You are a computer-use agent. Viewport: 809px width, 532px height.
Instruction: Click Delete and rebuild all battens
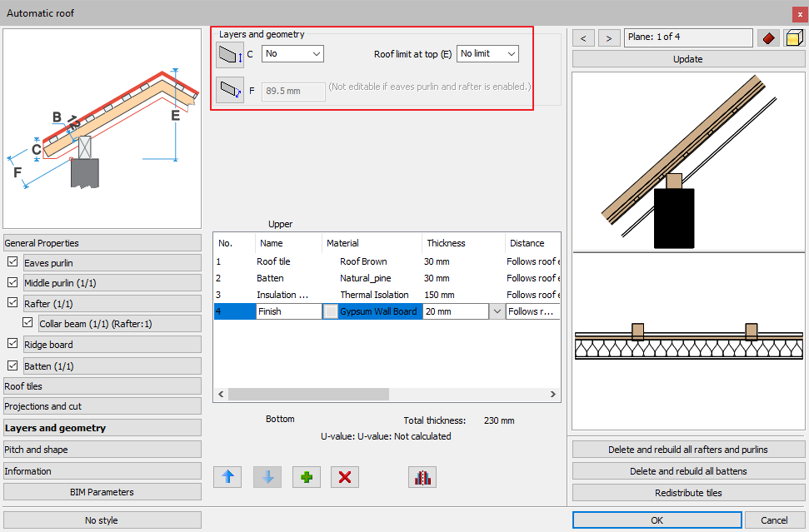[x=687, y=471]
